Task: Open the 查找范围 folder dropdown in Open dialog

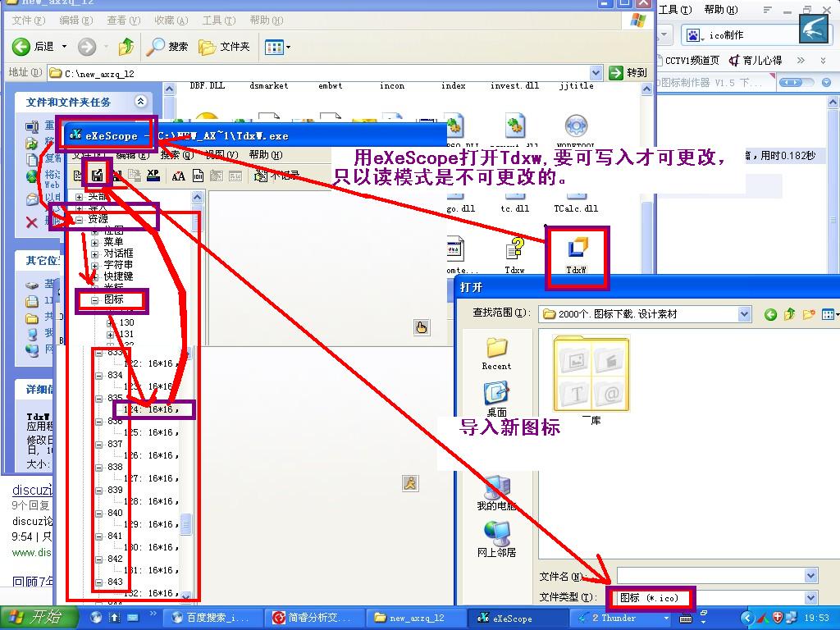Action: point(744,314)
